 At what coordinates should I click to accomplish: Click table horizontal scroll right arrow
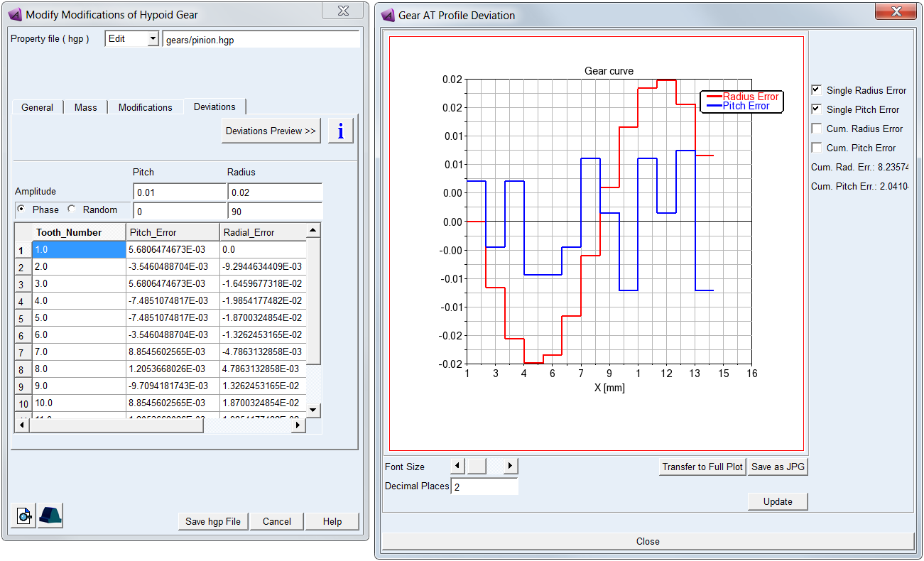(x=298, y=425)
